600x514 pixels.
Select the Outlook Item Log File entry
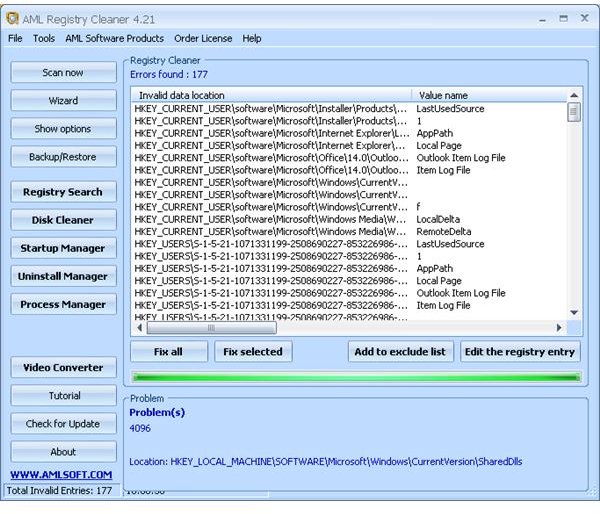[x=460, y=157]
